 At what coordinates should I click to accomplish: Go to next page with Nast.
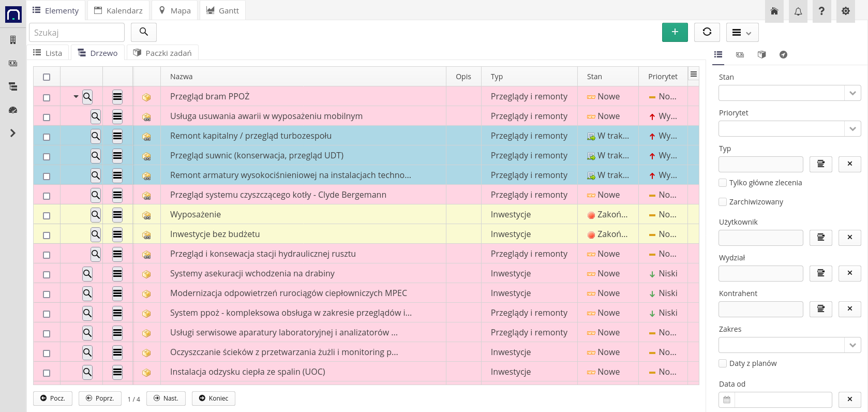pyautogui.click(x=166, y=399)
